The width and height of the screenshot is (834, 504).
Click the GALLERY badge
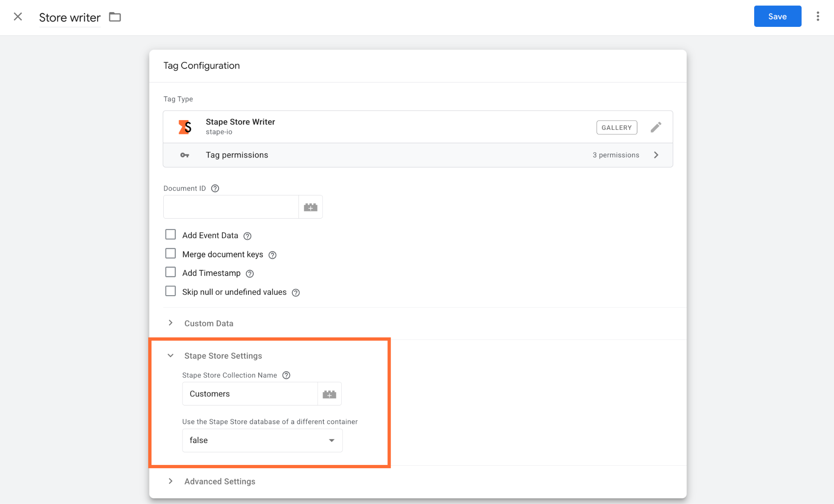pos(617,127)
